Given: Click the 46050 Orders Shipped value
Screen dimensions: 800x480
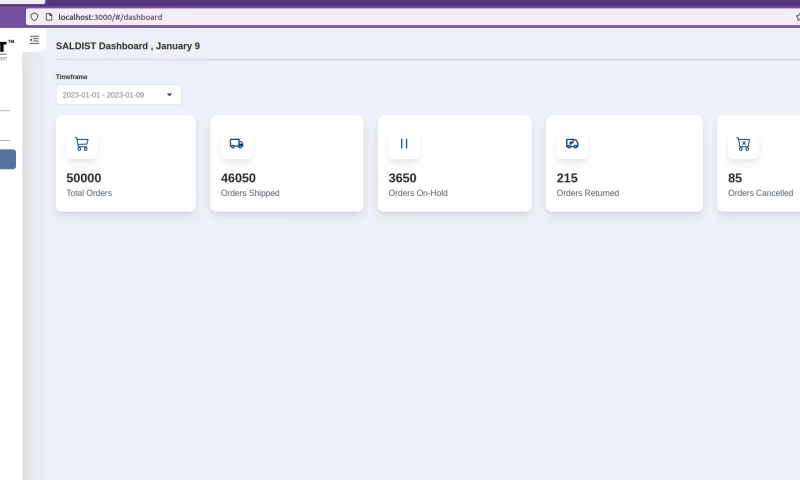Looking at the screenshot, I should click(x=238, y=178).
